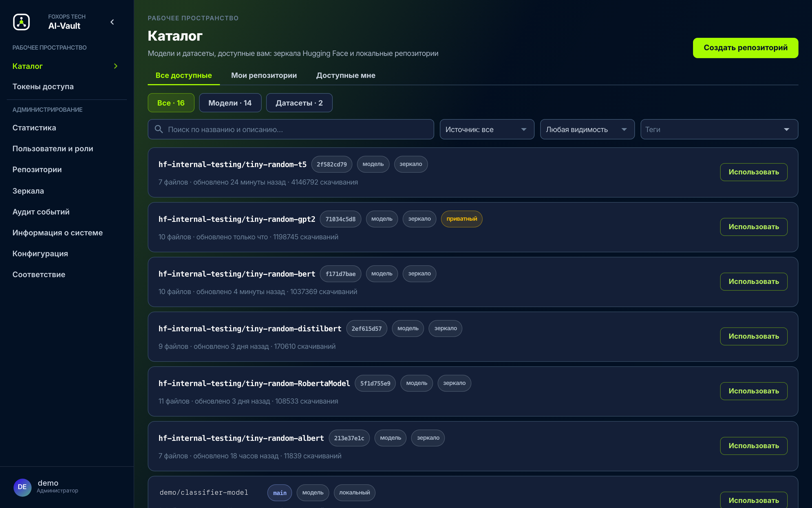
Task: Click the f171d7bae commit badge
Action: [x=340, y=274]
